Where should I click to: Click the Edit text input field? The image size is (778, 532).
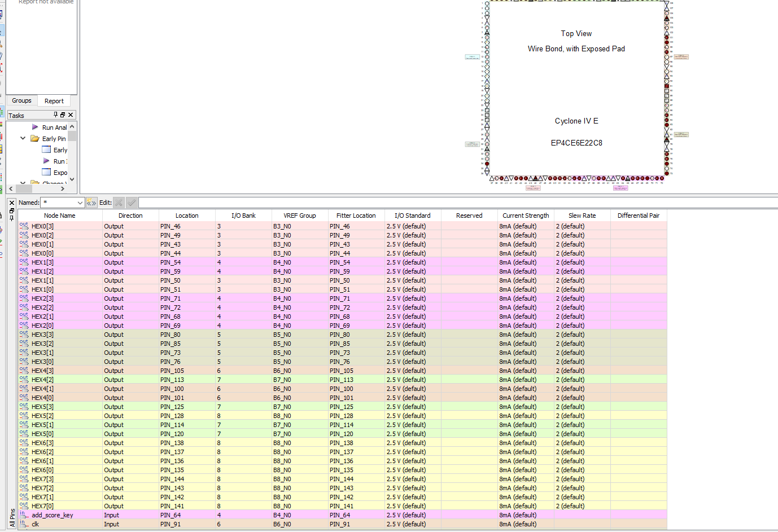pos(458,203)
